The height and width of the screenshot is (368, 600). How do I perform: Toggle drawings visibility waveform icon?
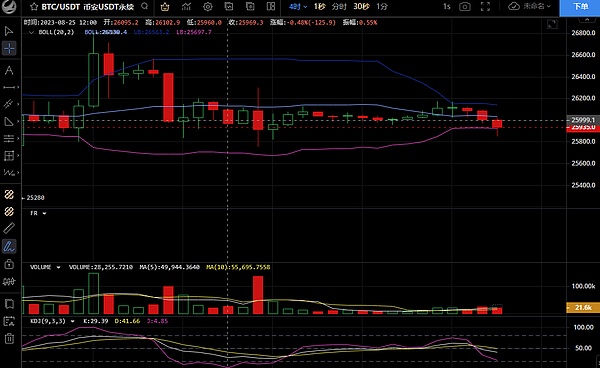(x=9, y=282)
